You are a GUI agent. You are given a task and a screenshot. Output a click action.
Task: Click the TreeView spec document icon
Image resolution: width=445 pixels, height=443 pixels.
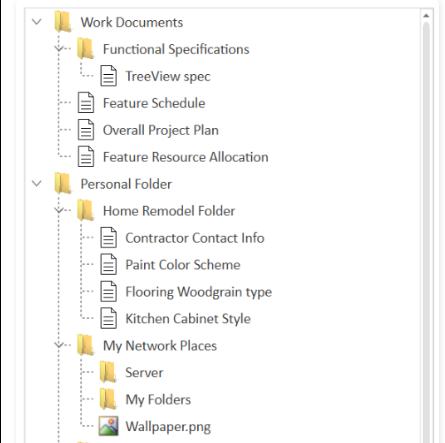point(109,76)
